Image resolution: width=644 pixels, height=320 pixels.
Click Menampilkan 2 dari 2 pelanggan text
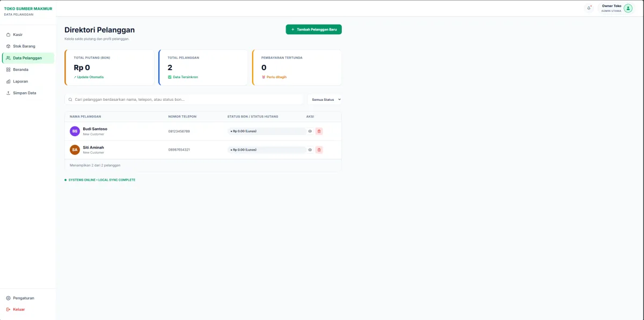(95, 165)
